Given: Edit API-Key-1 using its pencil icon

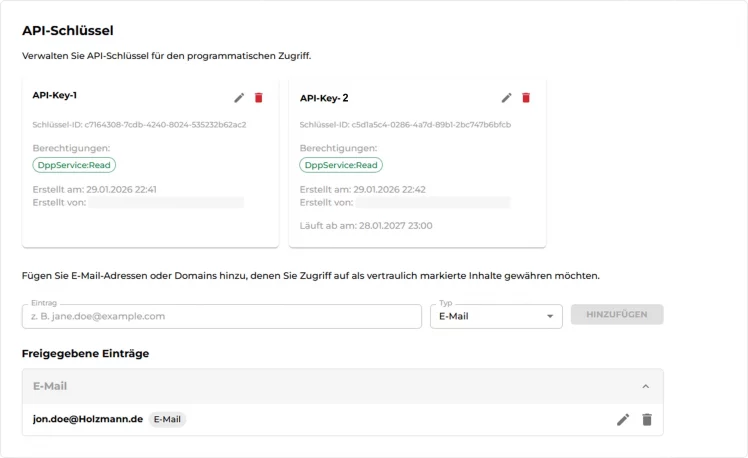Looking at the screenshot, I should click(x=239, y=97).
